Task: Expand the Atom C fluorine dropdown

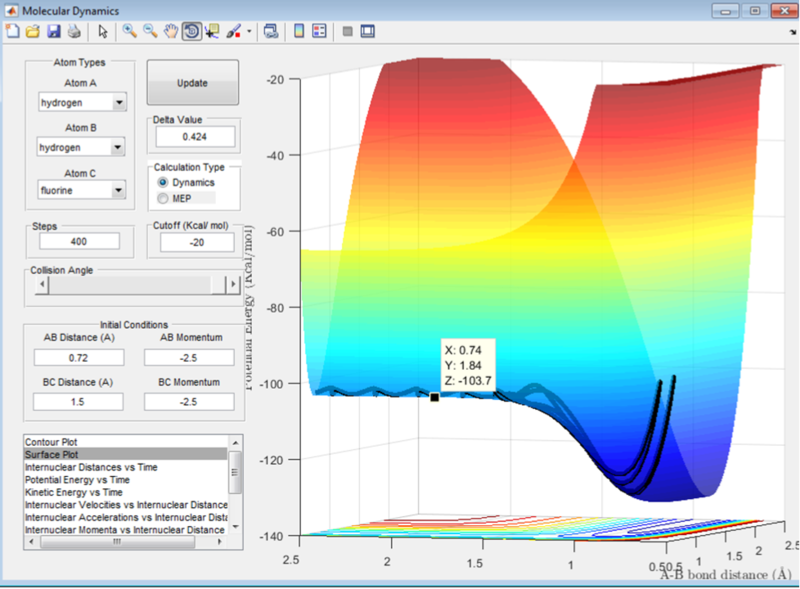Action: point(119,190)
